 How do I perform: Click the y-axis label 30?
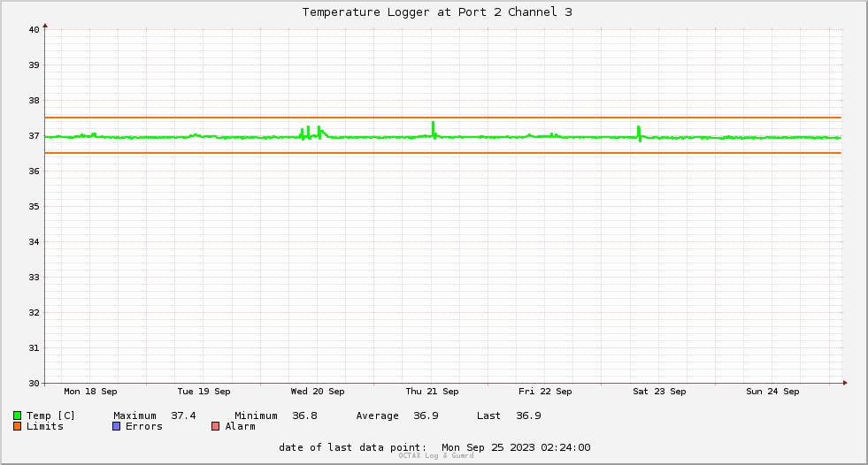tap(35, 383)
